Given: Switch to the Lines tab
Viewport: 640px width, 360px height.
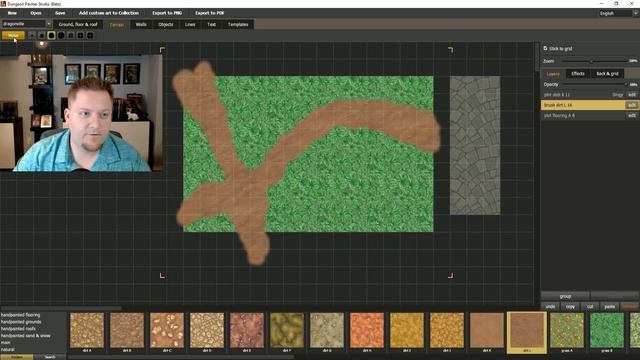Looking at the screenshot, I should pyautogui.click(x=190, y=24).
